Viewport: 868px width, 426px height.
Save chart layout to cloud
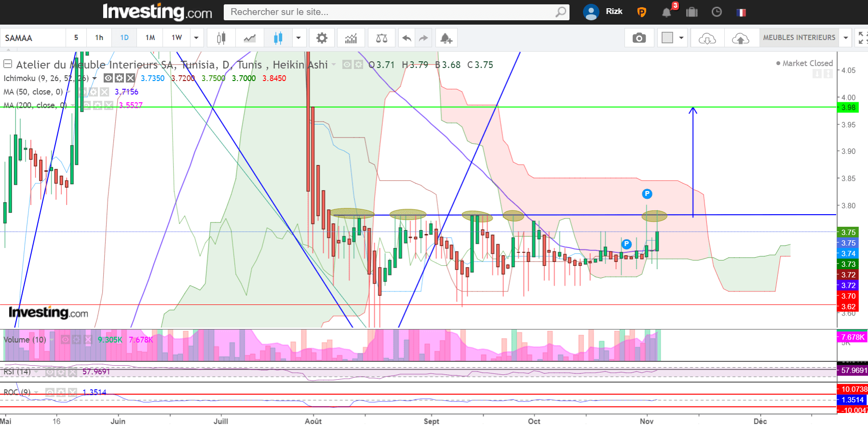click(x=740, y=38)
